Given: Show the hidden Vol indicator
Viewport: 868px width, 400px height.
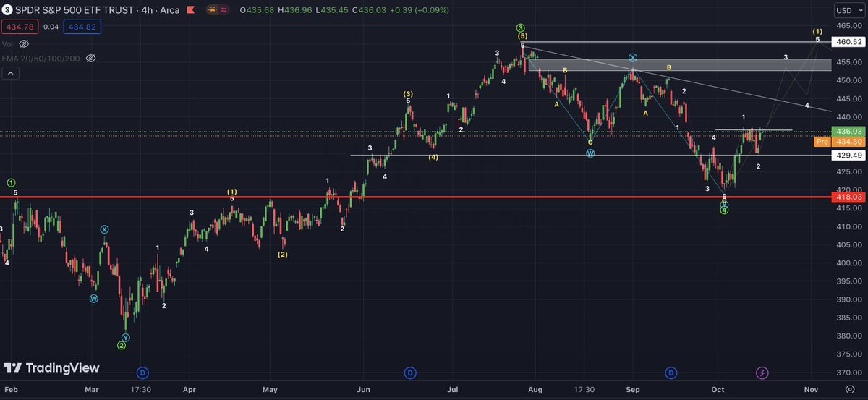Looking at the screenshot, I should tap(24, 43).
